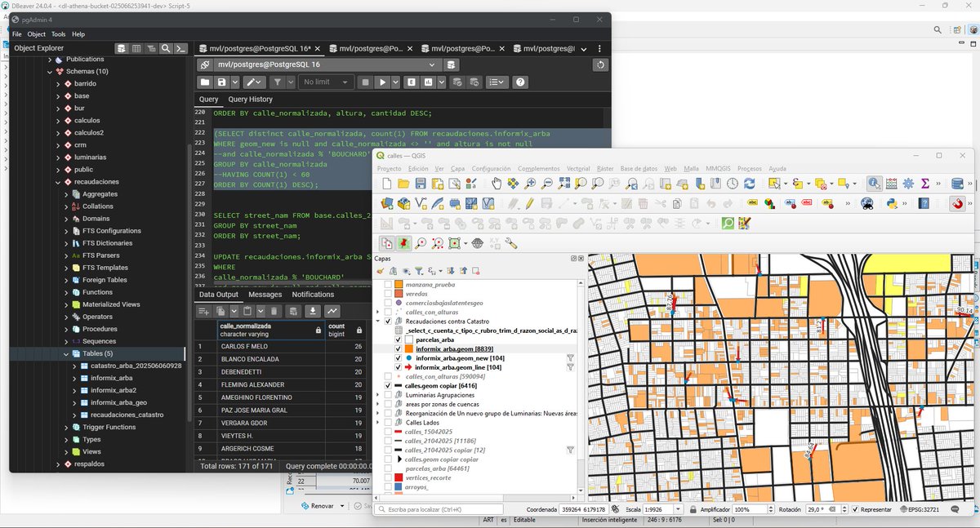Viewport: 980px width, 528px height.
Task: Open file icon in pgAdmin query toolbar
Action: (205, 82)
